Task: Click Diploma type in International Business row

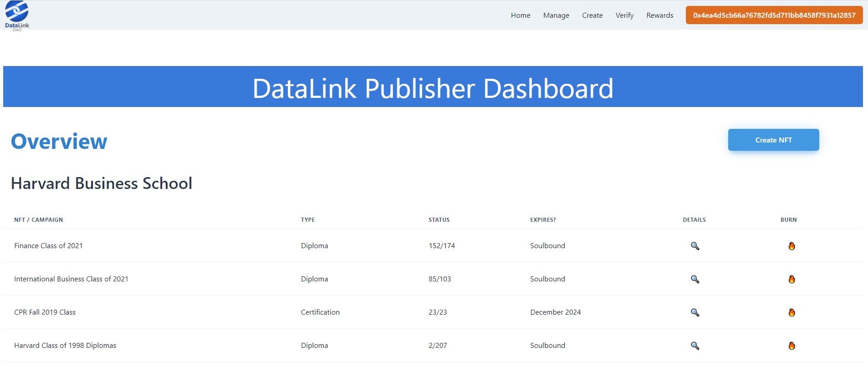Action: (x=314, y=279)
